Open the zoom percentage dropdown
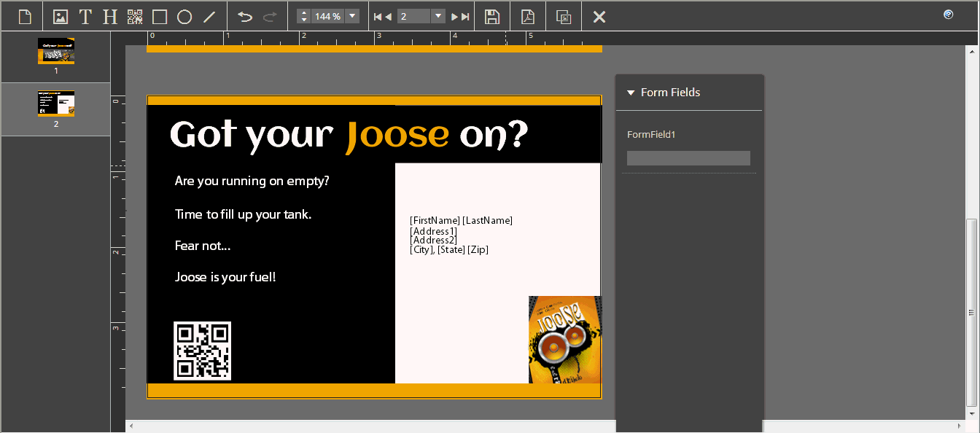This screenshot has width=980, height=433. [352, 16]
